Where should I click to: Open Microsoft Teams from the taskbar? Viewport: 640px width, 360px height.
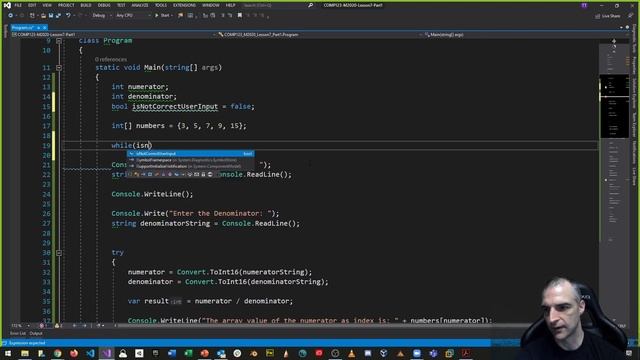click(433, 353)
